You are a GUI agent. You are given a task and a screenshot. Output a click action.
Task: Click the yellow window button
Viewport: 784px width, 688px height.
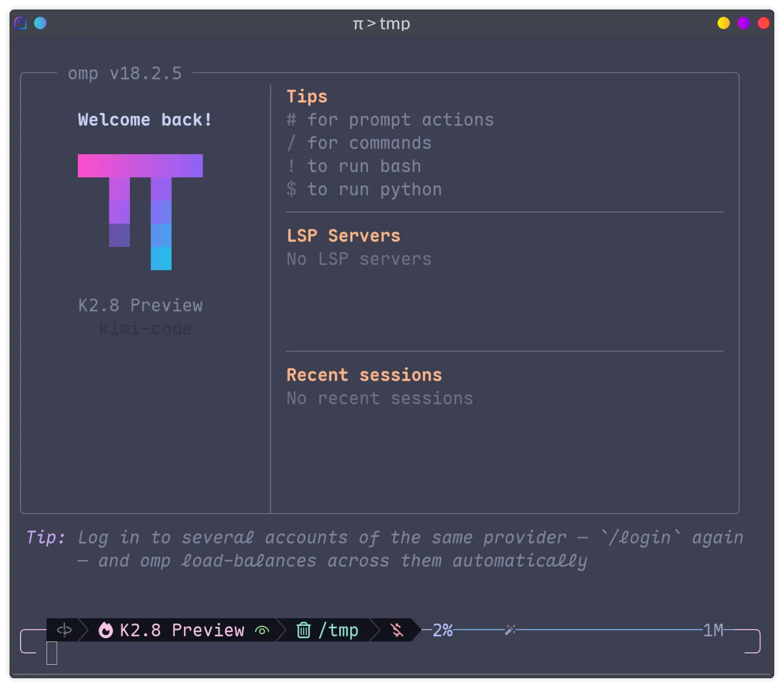coord(723,23)
